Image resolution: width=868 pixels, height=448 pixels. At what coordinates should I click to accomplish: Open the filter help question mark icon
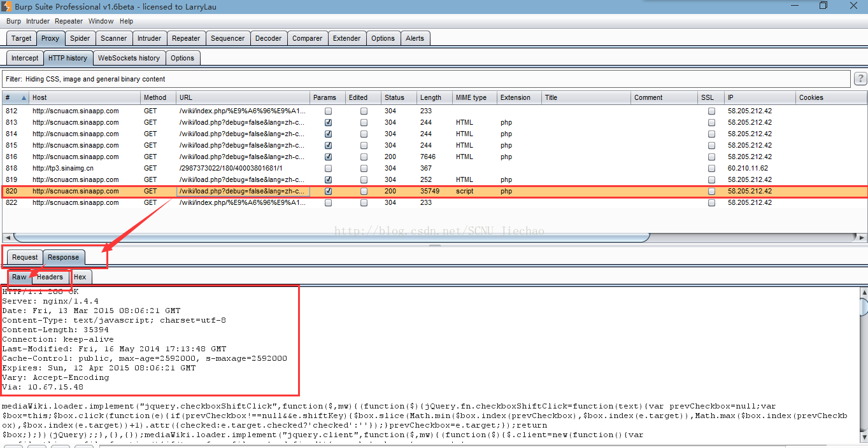pos(860,78)
